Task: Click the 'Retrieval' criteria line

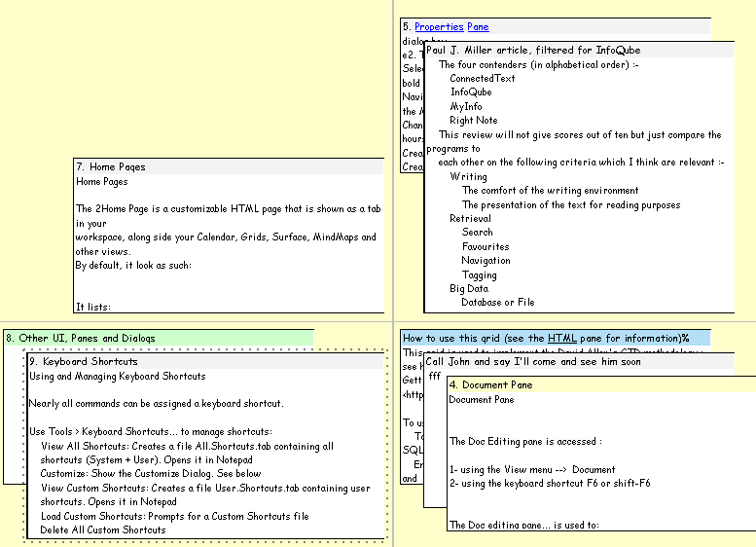Action: click(470, 219)
